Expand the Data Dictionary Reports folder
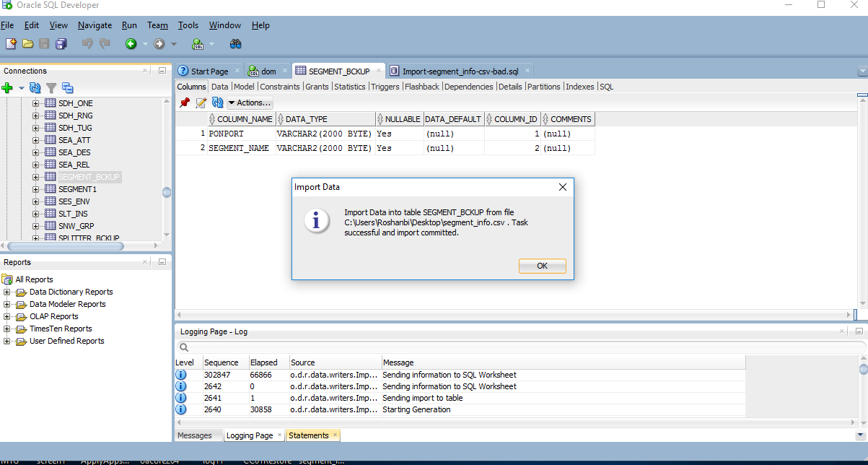This screenshot has height=465, width=868. pos(7,292)
